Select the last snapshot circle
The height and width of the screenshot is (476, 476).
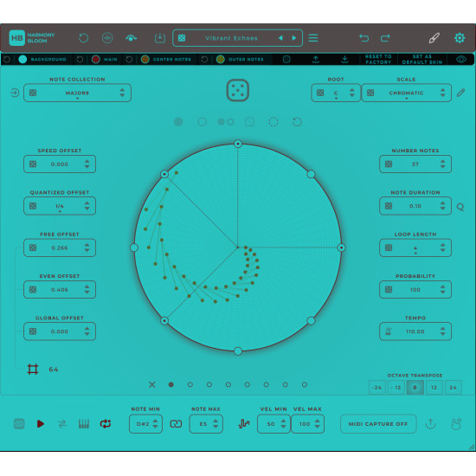click(x=305, y=384)
